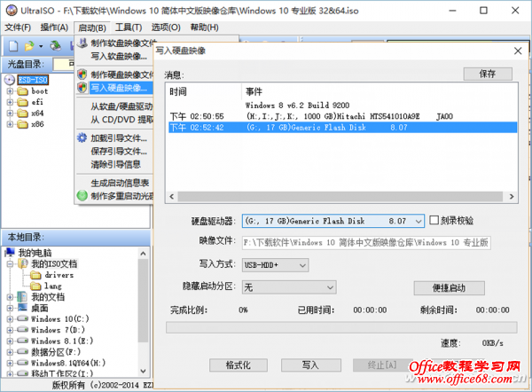Click the left arrow of message list scrollbar
532x392 pixels.
click(172, 197)
